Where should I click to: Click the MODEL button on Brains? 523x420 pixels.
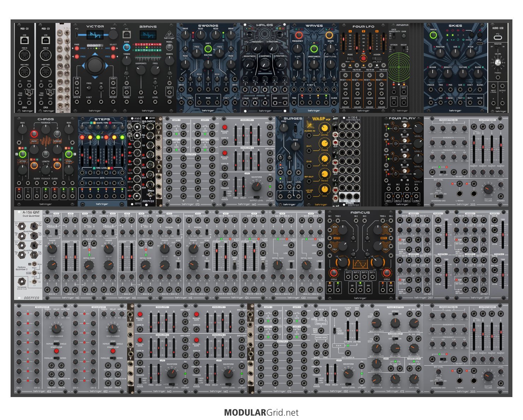point(170,48)
